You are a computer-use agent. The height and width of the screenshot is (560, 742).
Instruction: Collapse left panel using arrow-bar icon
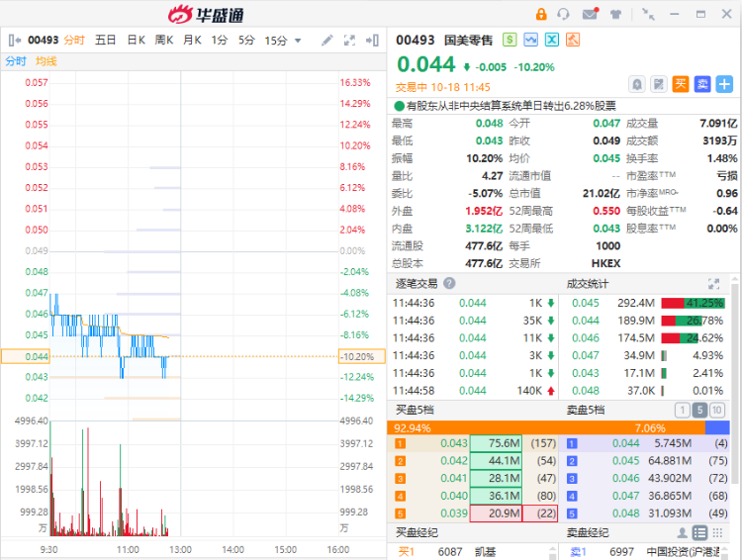pos(15,41)
